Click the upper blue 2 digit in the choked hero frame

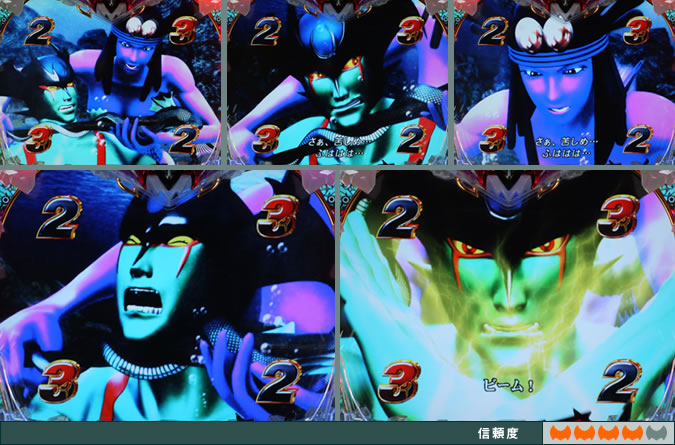coord(266,31)
